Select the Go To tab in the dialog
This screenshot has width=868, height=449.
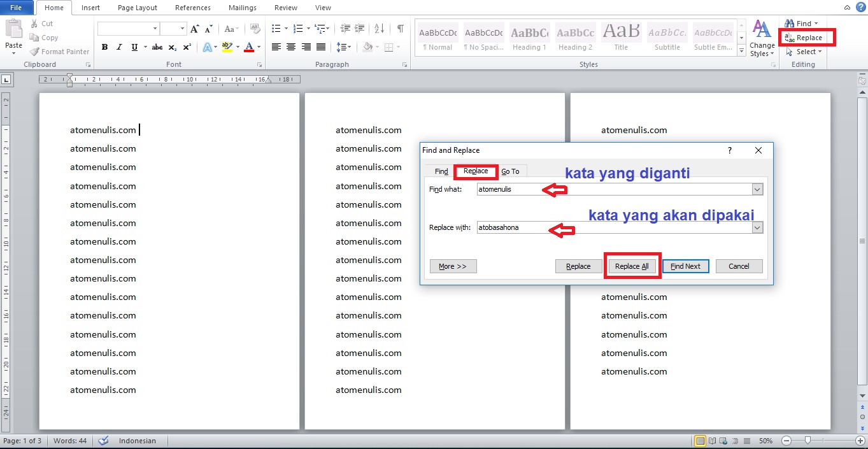(510, 171)
